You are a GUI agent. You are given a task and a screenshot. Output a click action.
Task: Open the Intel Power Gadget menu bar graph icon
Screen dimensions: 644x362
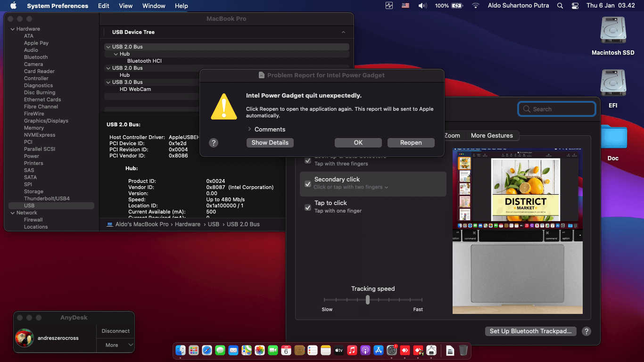389,6
